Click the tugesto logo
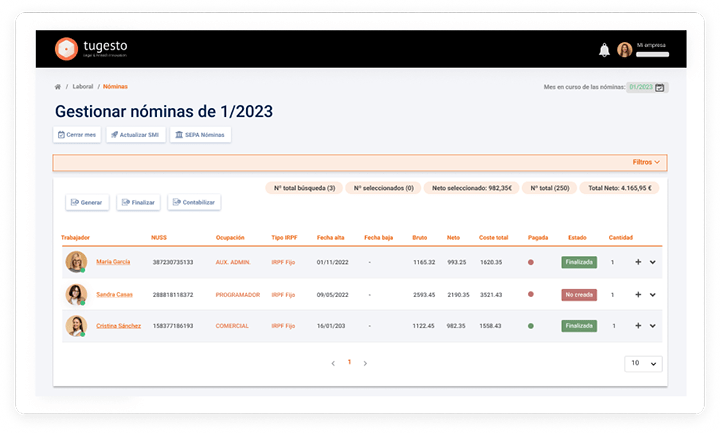This screenshot has width=720, height=433. tap(91, 49)
